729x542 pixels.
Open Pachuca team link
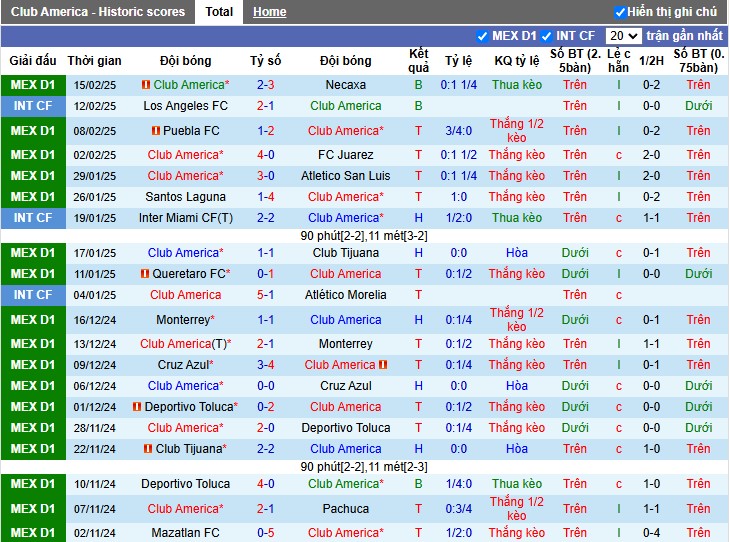tap(345, 509)
